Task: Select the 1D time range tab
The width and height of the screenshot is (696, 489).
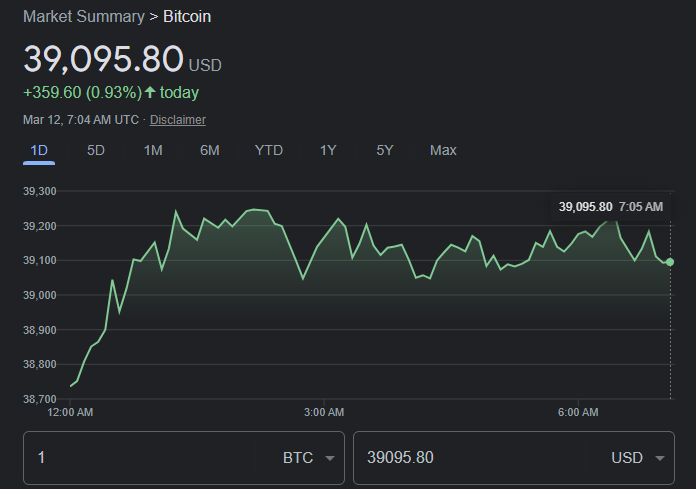Action: (39, 150)
